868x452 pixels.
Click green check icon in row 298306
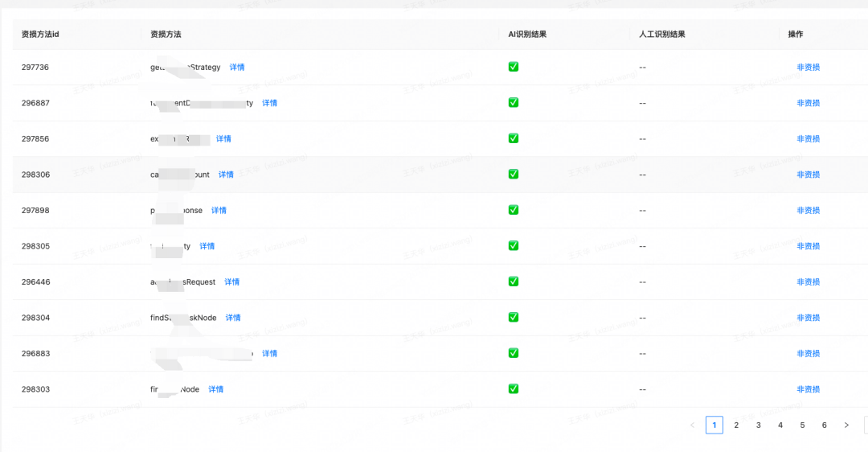[x=513, y=174]
